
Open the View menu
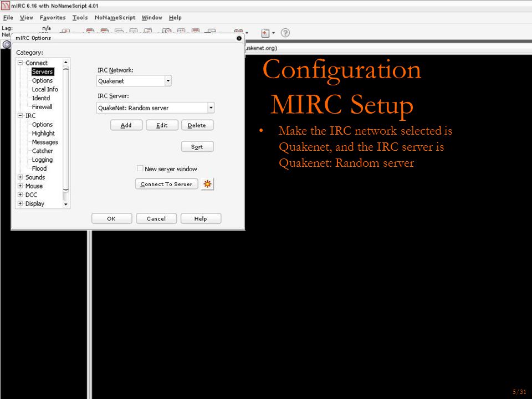click(26, 18)
